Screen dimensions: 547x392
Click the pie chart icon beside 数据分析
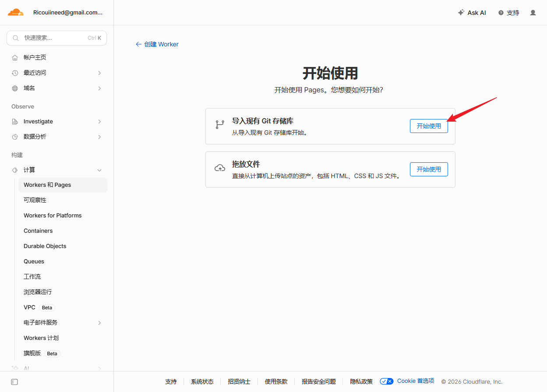(15, 136)
